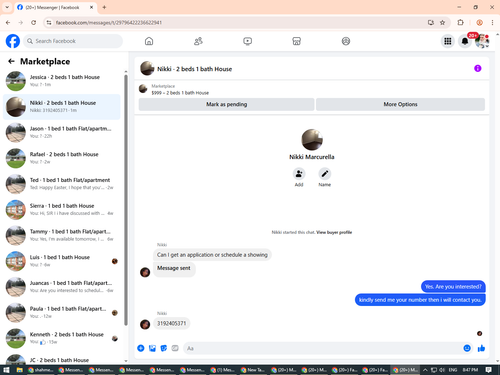Screen dimensions: 500x375
Task: Open the emoji picker icon
Action: click(467, 348)
